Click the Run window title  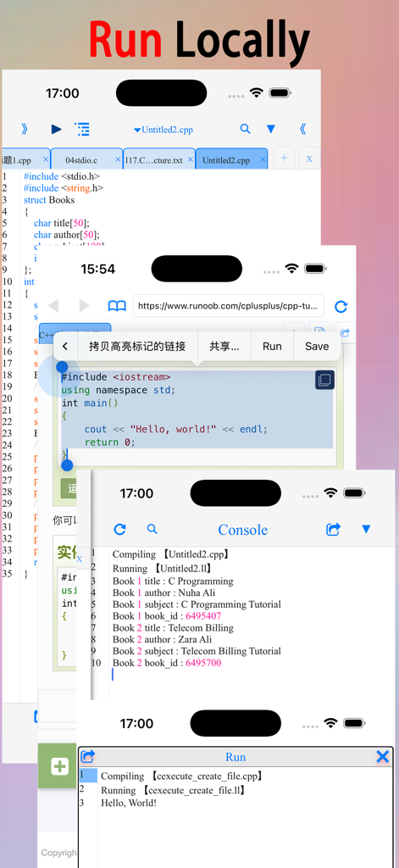(236, 757)
